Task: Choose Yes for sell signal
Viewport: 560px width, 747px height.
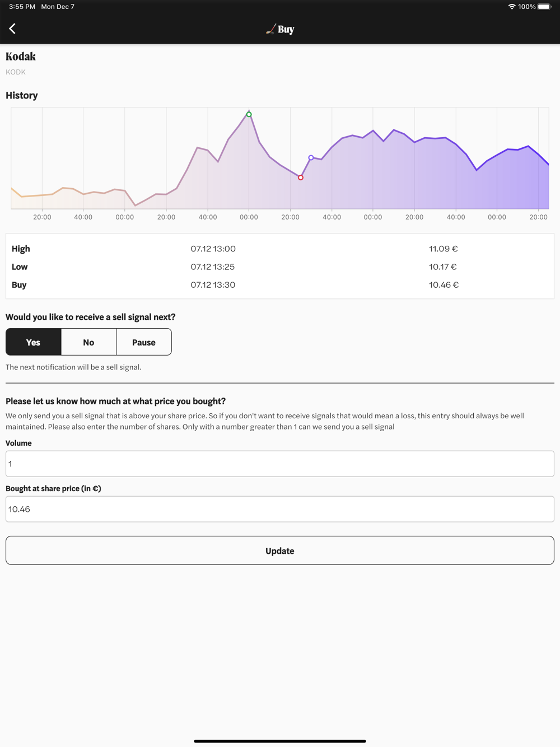Action: 34,342
